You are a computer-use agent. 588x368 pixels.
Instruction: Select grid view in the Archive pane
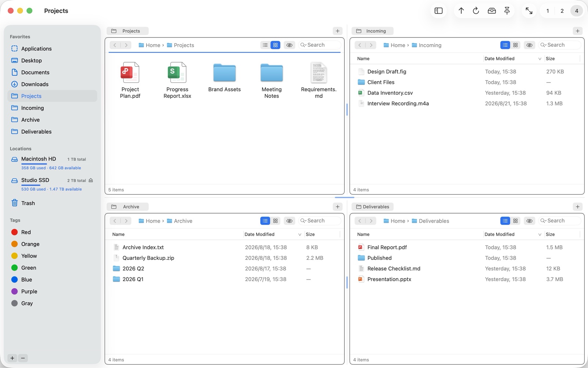[x=275, y=221]
